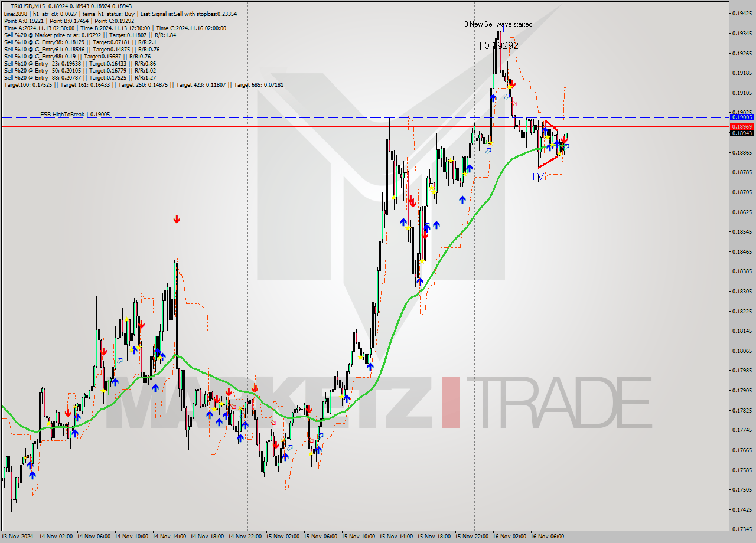Click the 0.17825 price axis label
Image resolution: width=756 pixels, height=543 pixels.
(742, 410)
